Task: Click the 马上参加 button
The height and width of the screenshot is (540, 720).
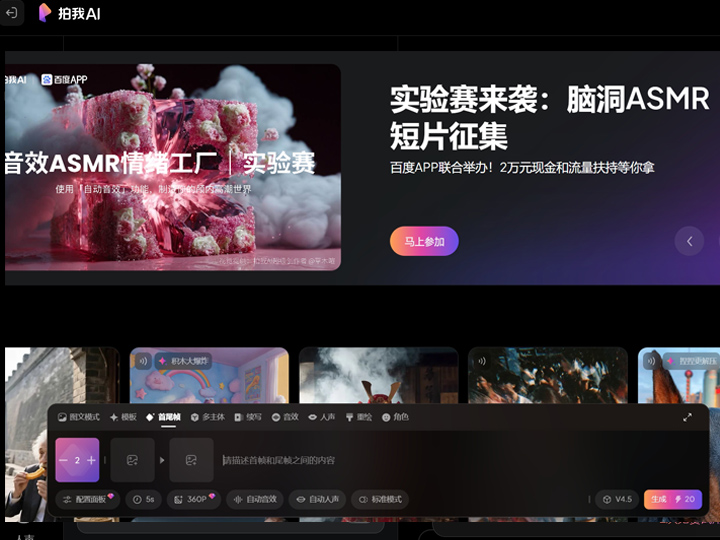Action: point(424,241)
